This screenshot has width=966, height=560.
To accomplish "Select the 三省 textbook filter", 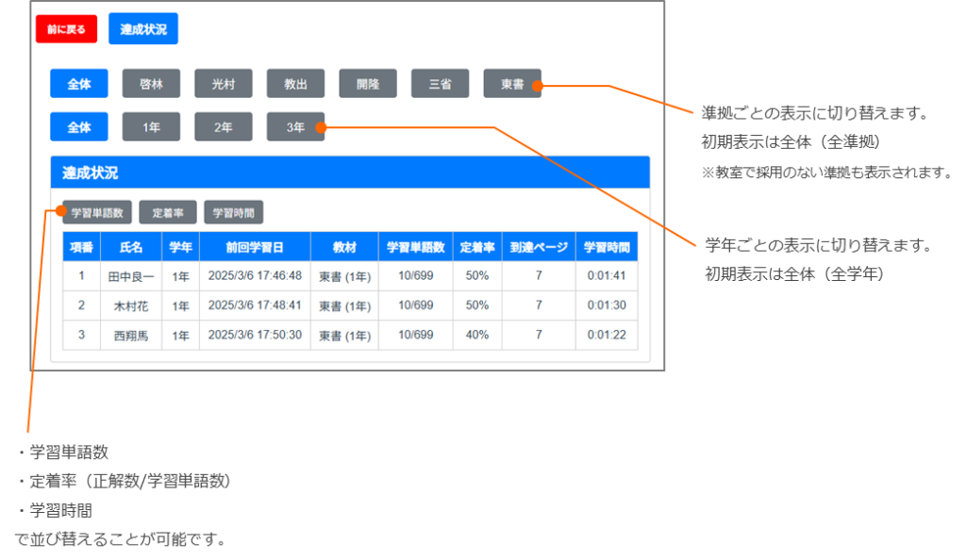I will tap(440, 84).
